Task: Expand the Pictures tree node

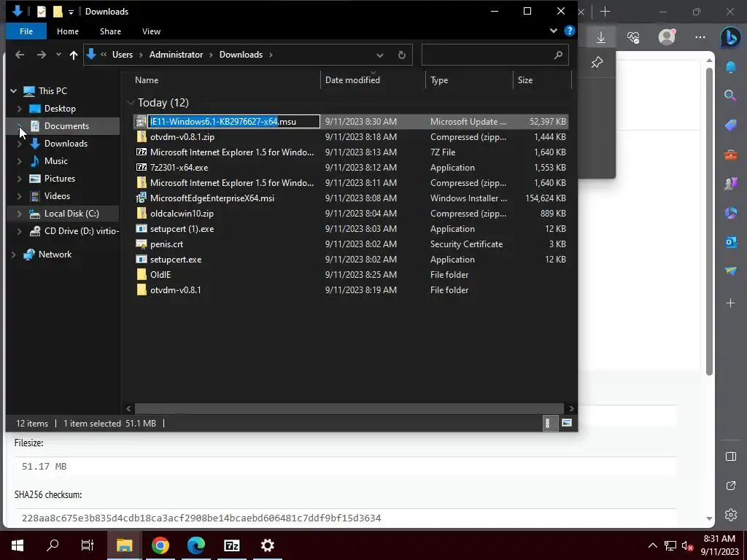Action: pos(20,179)
